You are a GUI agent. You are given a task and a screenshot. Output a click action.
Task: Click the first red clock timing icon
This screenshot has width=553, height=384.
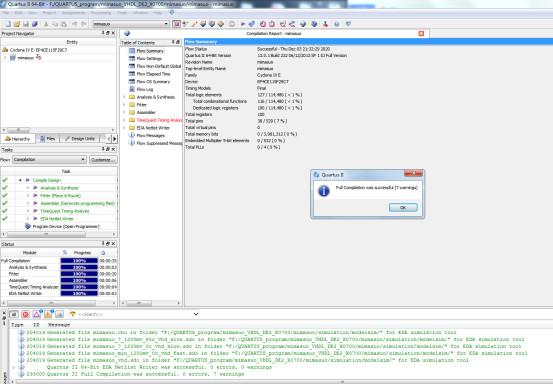click(x=263, y=24)
